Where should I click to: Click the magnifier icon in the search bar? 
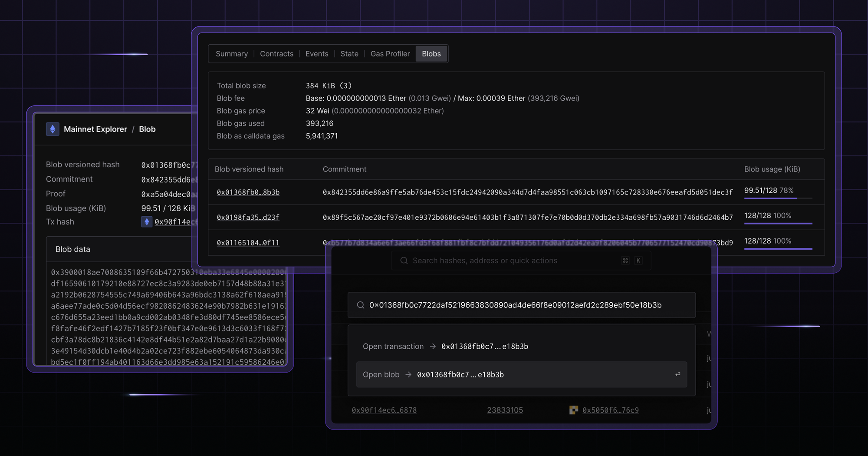click(x=404, y=261)
